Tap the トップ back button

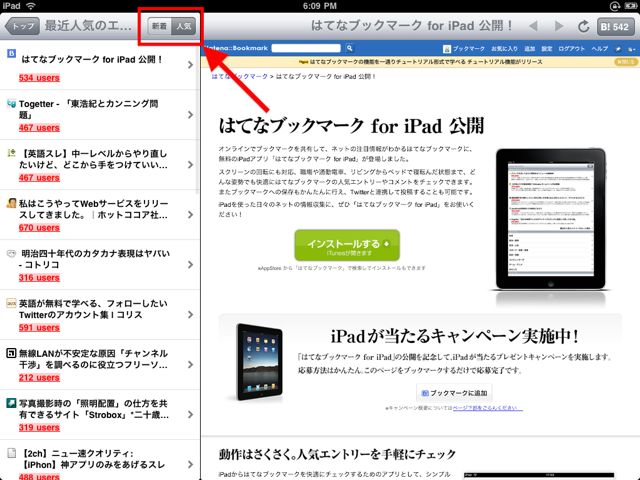point(22,26)
